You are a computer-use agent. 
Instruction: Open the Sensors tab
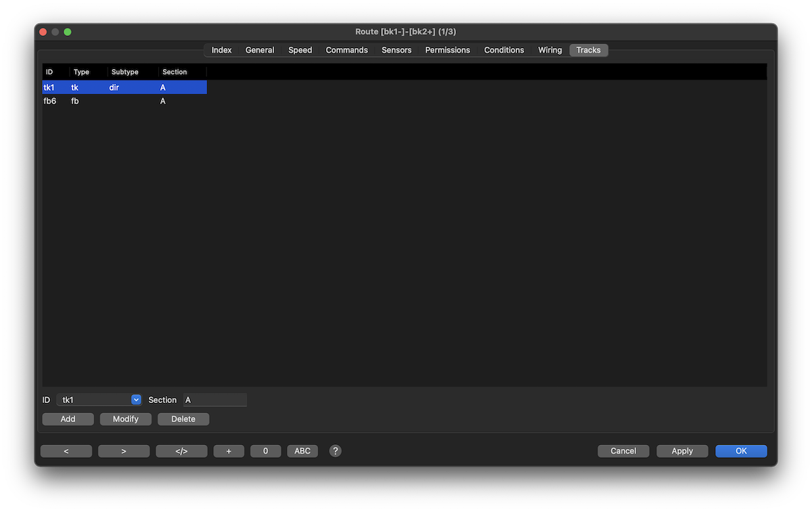[397, 50]
